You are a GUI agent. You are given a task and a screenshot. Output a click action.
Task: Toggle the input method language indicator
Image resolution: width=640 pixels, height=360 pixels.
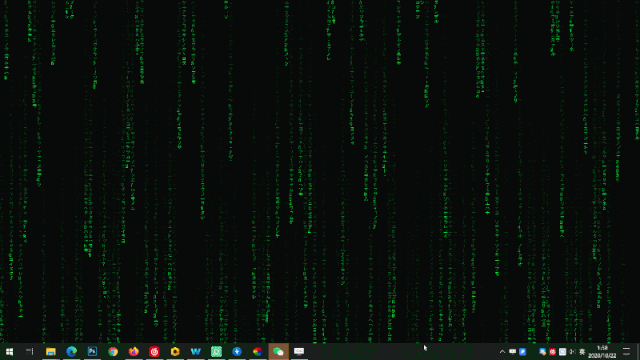[x=582, y=352]
